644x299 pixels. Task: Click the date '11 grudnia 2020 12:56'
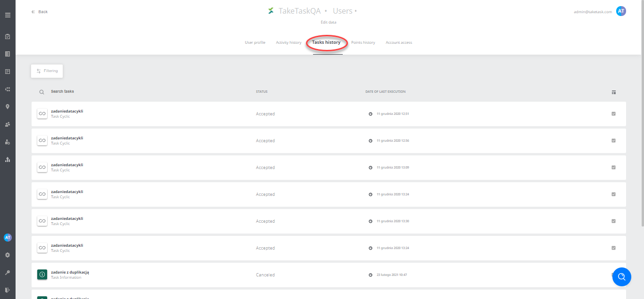pyautogui.click(x=393, y=141)
